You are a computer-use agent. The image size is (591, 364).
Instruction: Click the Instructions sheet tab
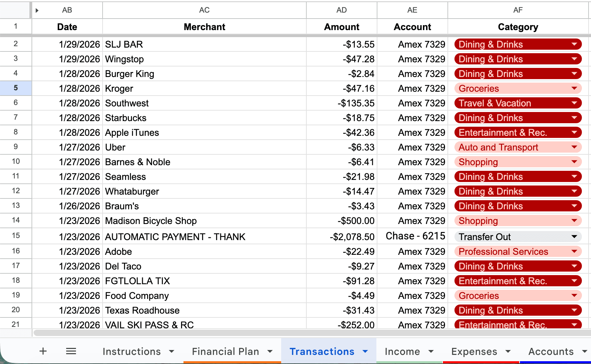(x=131, y=351)
